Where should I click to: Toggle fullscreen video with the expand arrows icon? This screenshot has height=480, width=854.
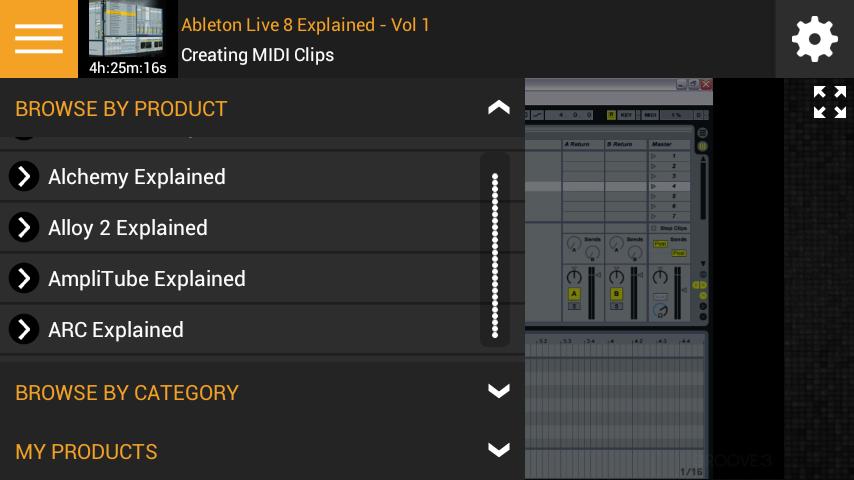(x=829, y=102)
